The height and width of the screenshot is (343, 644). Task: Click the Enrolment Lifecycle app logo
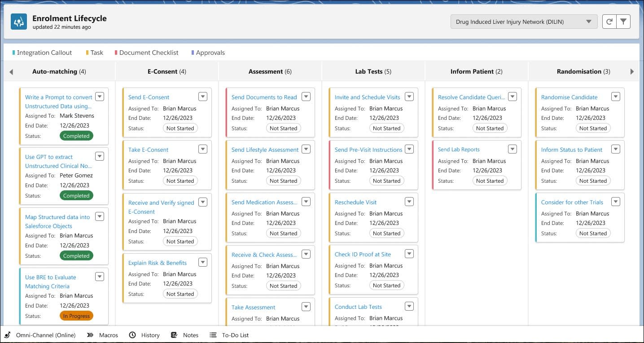[18, 21]
